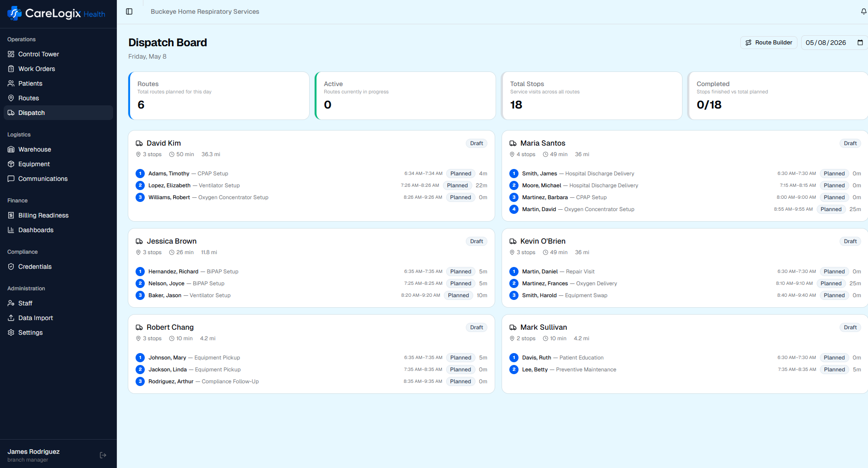
Task: Click Planned status for Adams, Timothy stop
Action: click(x=460, y=174)
